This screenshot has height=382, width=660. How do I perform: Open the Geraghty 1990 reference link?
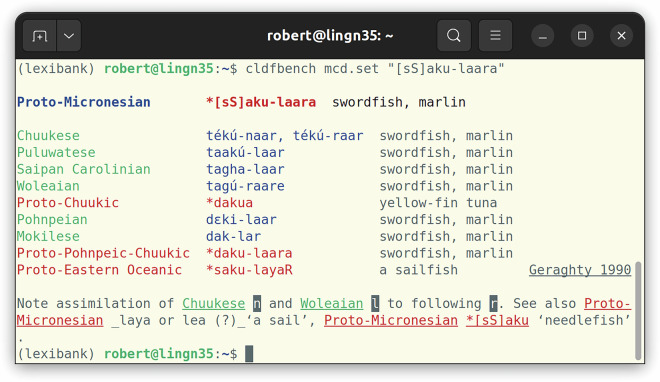pos(580,270)
